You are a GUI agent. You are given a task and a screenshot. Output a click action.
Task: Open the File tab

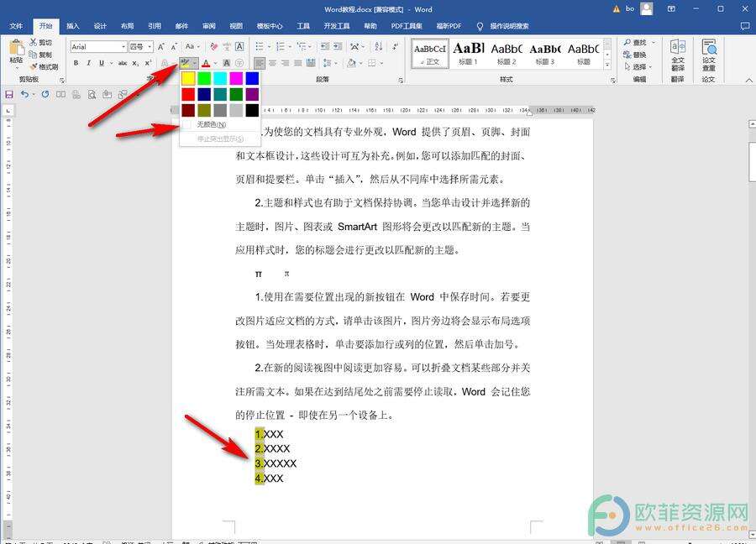pyautogui.click(x=16, y=26)
